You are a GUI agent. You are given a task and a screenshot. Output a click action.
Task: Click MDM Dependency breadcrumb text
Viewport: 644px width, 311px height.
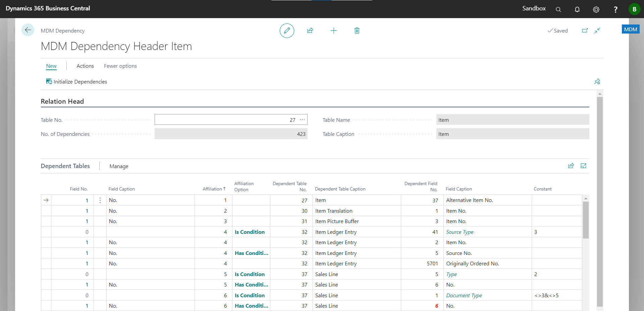point(63,31)
